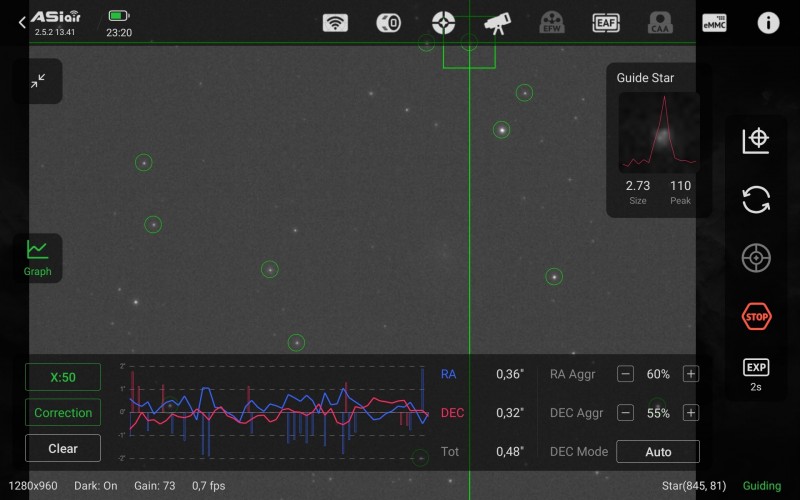Click the blue RA legend label
Screen dimensions: 800x500
pos(448,374)
